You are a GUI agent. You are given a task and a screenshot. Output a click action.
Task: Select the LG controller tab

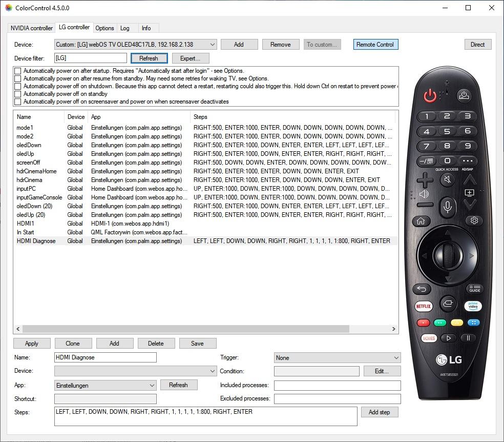[74, 27]
